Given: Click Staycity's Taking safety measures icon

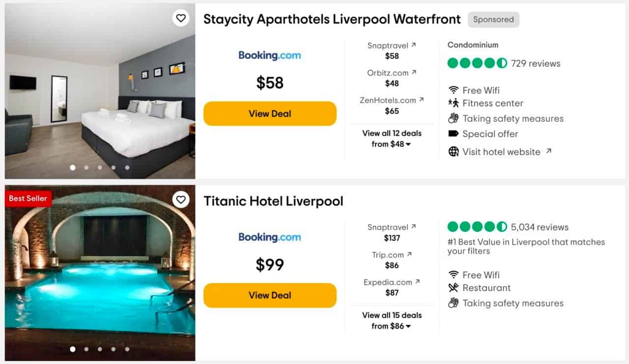Looking at the screenshot, I should coord(454,118).
